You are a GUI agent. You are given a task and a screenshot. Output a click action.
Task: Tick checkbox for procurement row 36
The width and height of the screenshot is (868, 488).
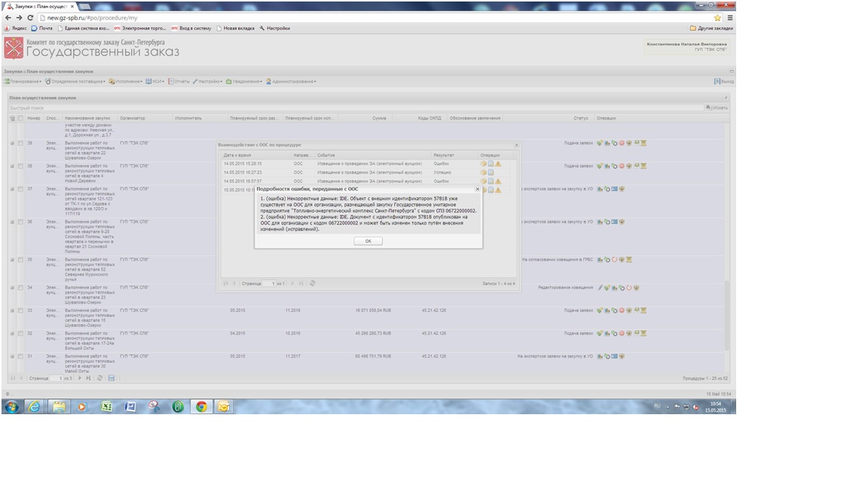(20, 222)
